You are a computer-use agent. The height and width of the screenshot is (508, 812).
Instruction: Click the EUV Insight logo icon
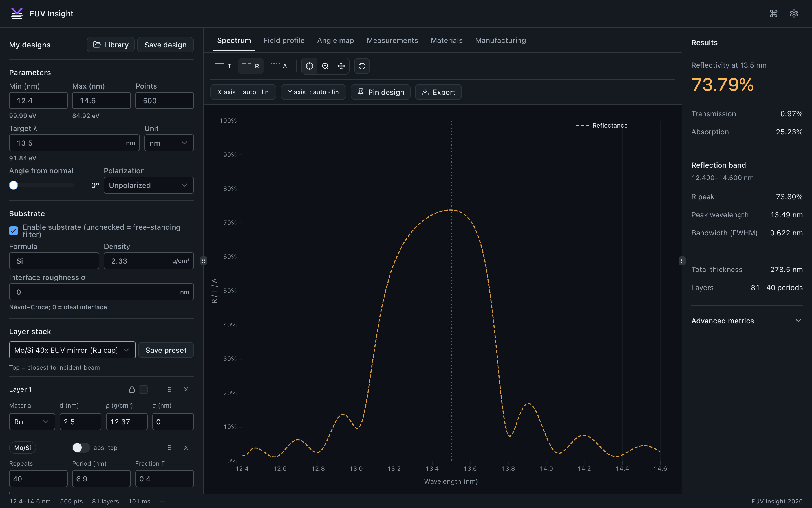click(17, 14)
